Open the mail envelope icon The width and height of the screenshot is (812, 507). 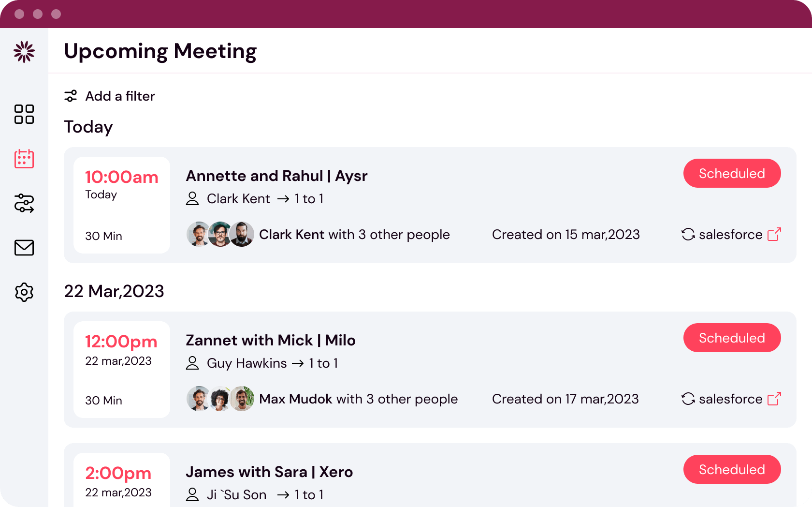(x=24, y=248)
